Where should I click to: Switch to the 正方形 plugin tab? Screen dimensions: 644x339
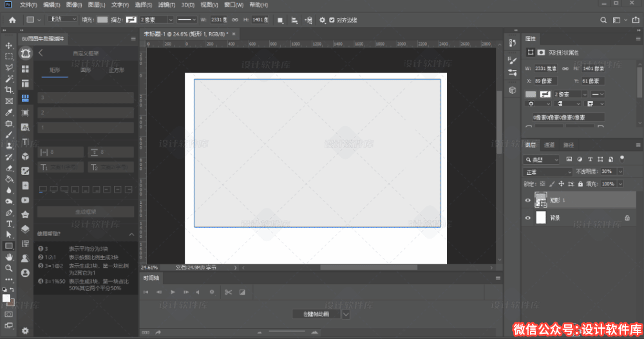[x=117, y=69]
